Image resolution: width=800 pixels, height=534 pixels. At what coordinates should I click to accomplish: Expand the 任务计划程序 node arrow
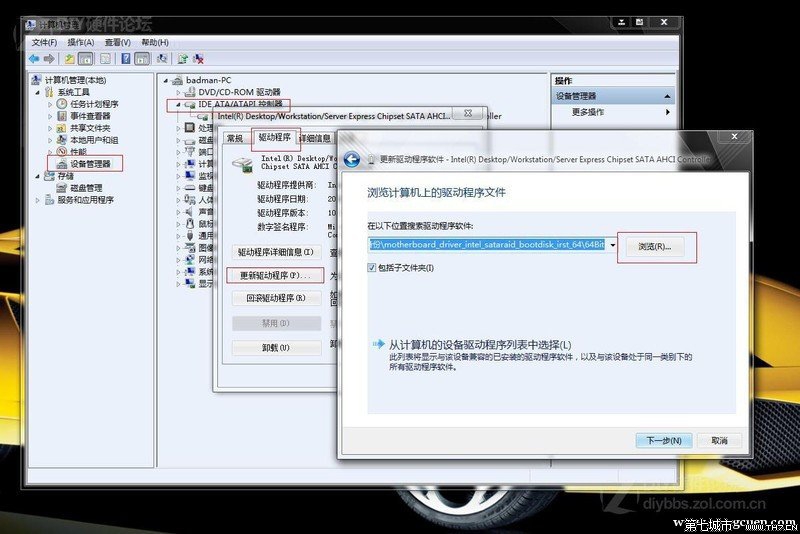coord(50,104)
